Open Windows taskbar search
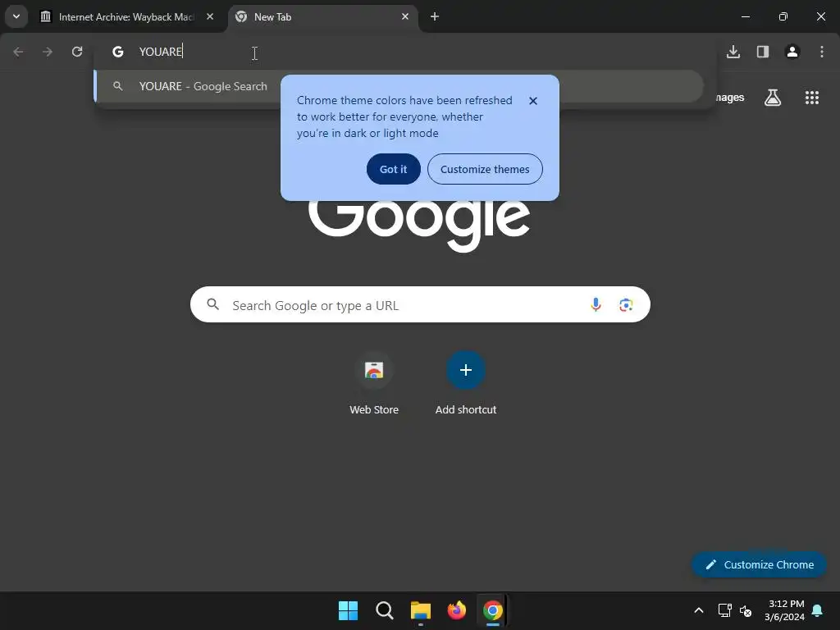 (x=384, y=610)
